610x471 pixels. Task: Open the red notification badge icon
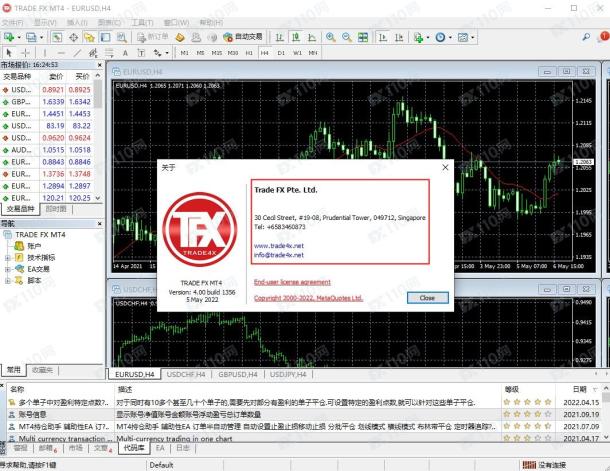point(604,36)
